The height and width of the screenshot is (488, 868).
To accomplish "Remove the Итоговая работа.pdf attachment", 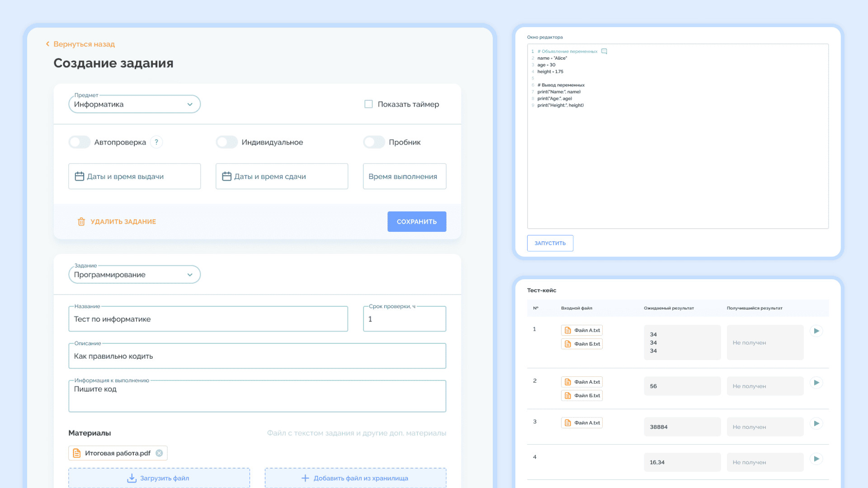I will (x=159, y=453).
